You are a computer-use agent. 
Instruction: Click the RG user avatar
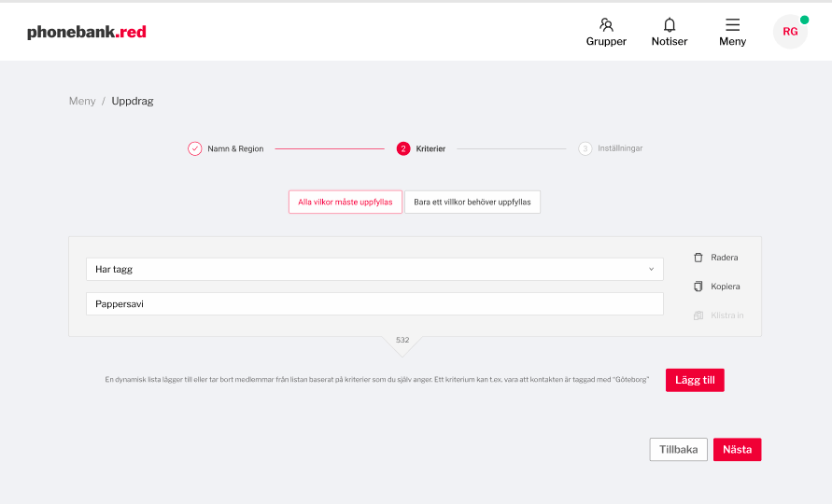point(790,32)
